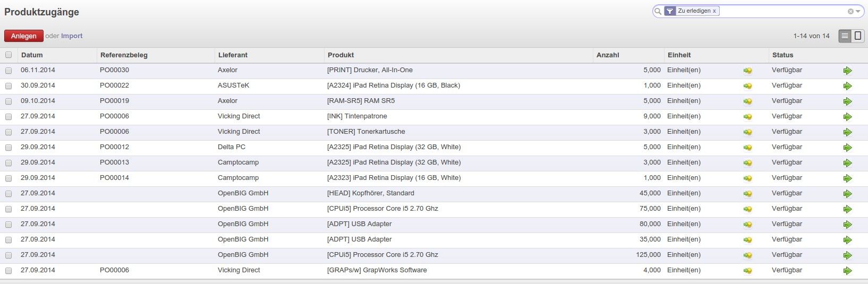Sort the list by Anzahl column header
Image resolution: width=868 pixels, height=284 pixels.
coord(608,55)
